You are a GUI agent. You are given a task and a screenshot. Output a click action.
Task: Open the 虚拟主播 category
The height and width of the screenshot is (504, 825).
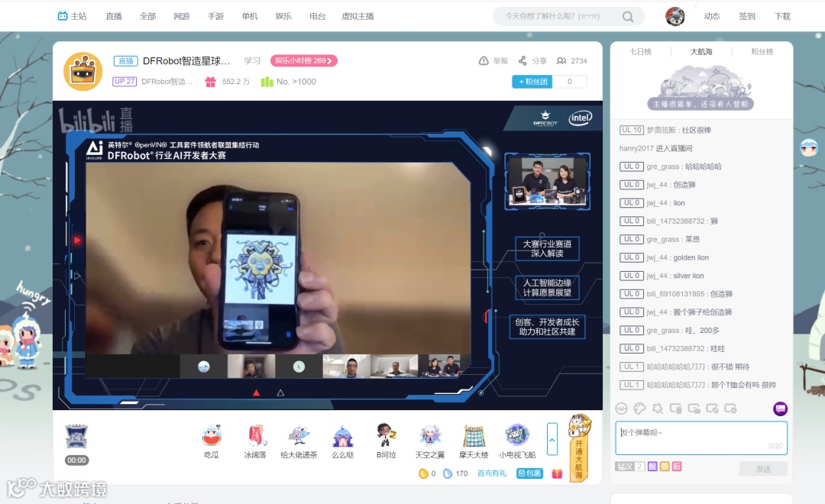click(357, 16)
